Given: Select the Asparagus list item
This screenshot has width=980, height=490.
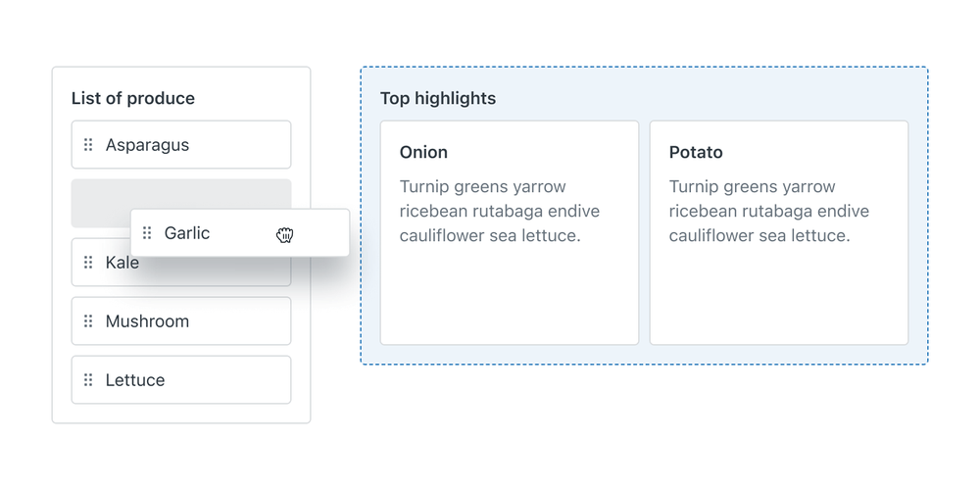Looking at the screenshot, I should pos(181,145).
